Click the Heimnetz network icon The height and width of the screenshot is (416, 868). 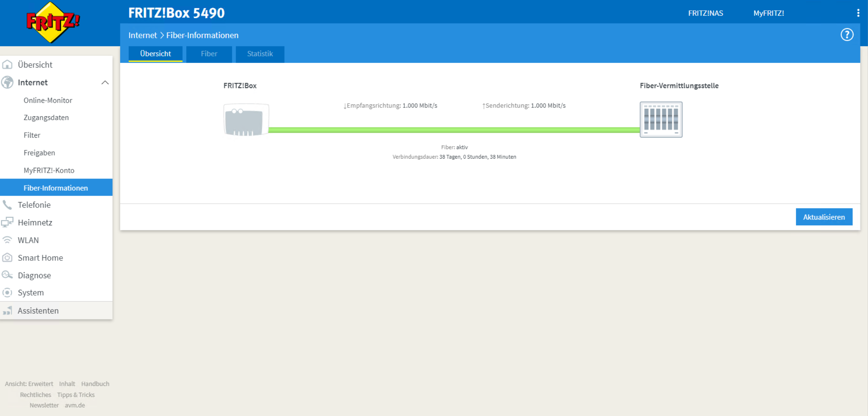(x=7, y=222)
